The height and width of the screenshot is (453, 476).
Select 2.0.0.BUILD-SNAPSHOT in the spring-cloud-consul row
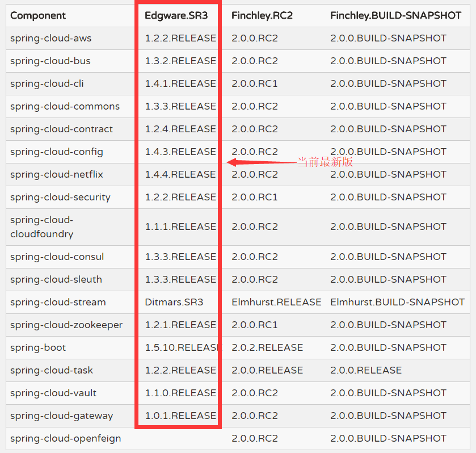point(388,257)
